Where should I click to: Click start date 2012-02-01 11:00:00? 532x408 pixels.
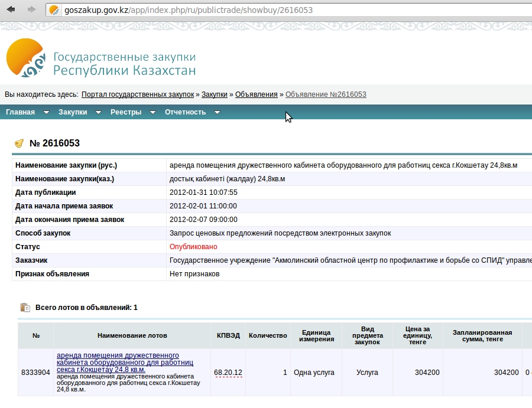pos(203,206)
